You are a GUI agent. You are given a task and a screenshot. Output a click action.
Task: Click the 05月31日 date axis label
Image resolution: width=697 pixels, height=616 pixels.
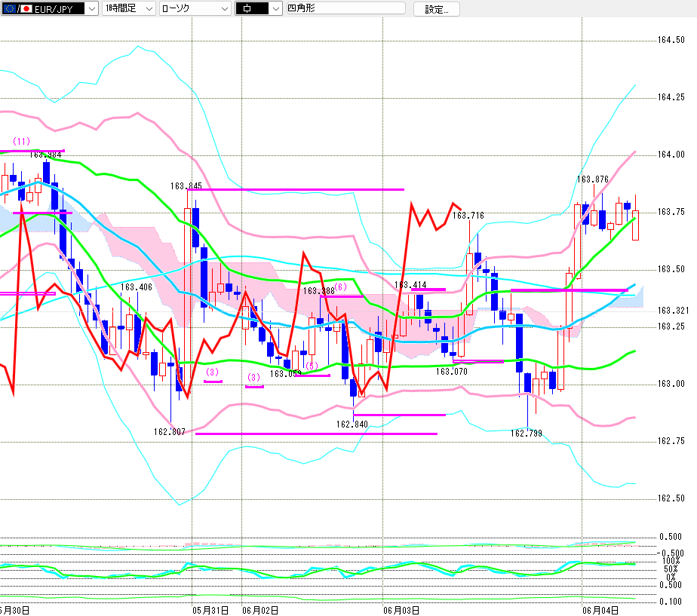210,610
